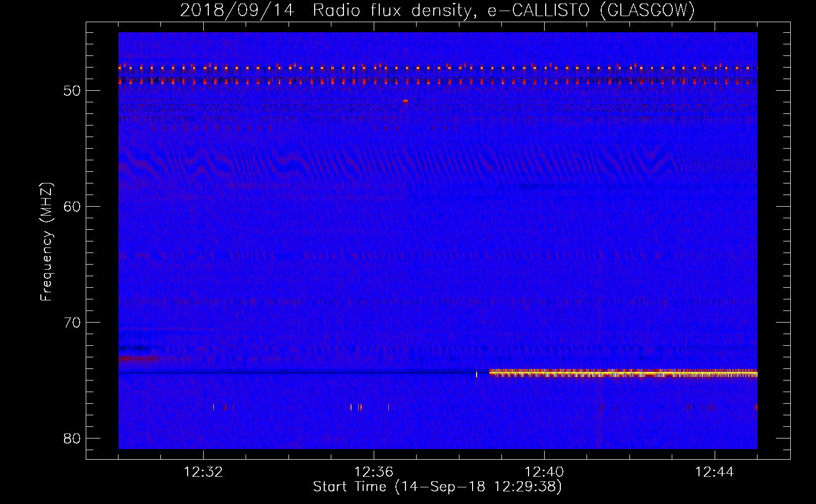Click the plot title 'Radio flux density, e-CALLISTO (GLASGOW)'
The width and height of the screenshot is (816, 504).
click(503, 10)
